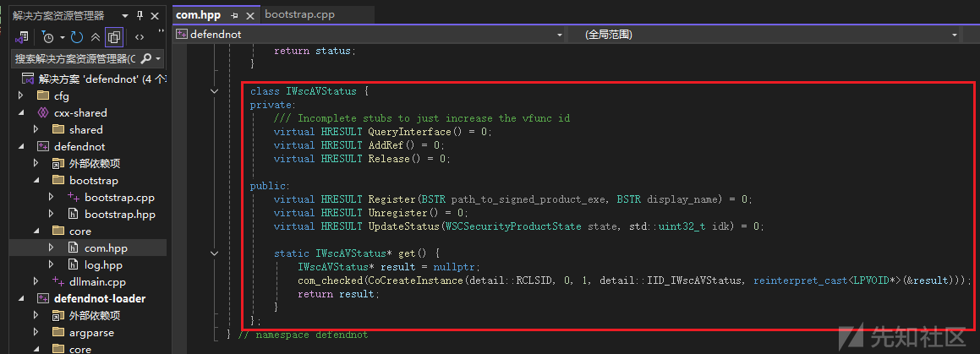Image resolution: width=980 pixels, height=354 pixels.
Task: Open the Solution Explorer window options dropdown
Action: (125, 15)
